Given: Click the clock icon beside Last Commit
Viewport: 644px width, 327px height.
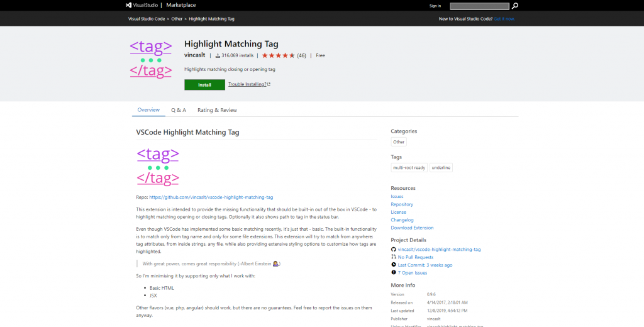Looking at the screenshot, I should click(394, 265).
